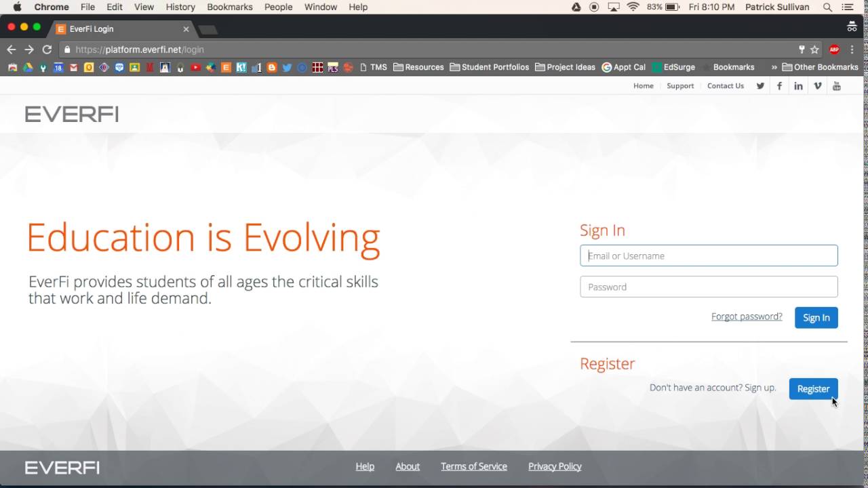The image size is (868, 488).
Task: Click the EVERFI logo in the footer
Action: (x=62, y=467)
